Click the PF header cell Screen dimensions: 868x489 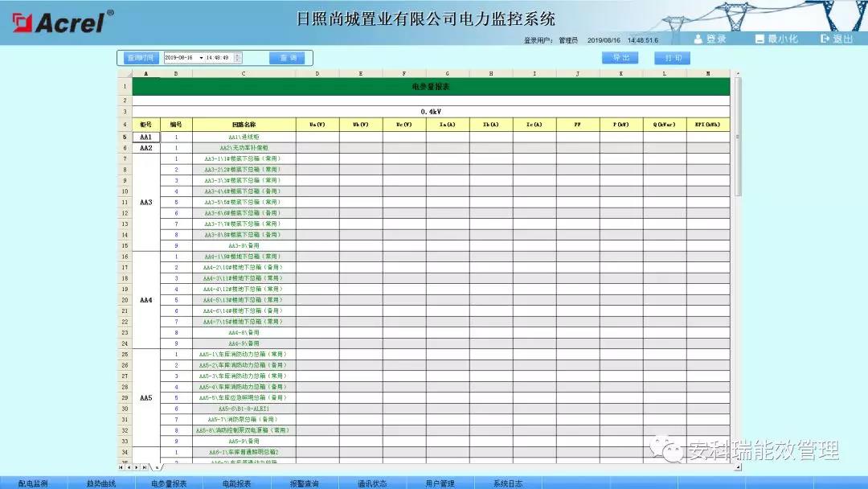(577, 125)
